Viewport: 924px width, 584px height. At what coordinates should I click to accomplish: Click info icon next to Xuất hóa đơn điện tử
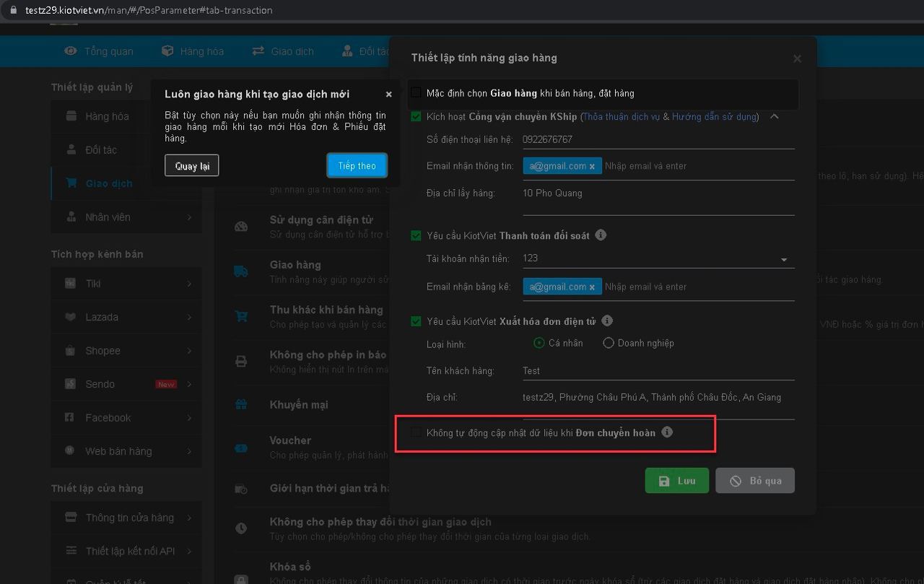[607, 321]
